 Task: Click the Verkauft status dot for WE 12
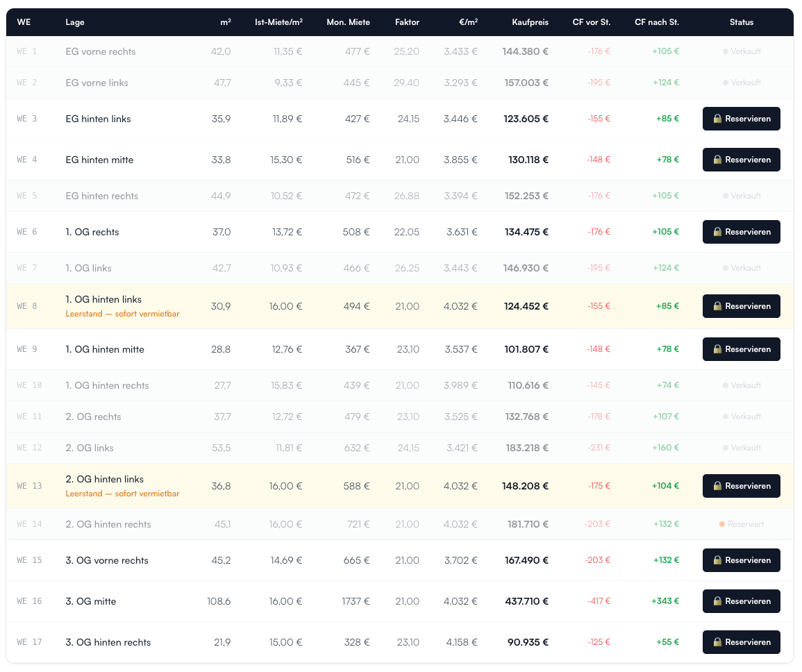[726, 448]
